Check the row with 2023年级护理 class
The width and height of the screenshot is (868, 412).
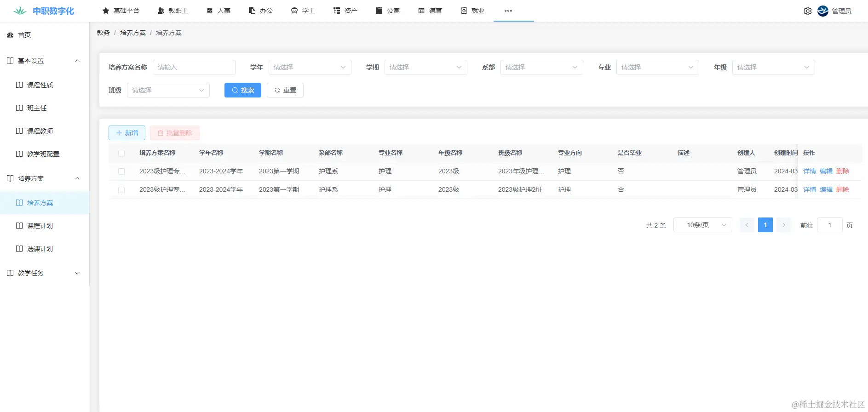121,172
